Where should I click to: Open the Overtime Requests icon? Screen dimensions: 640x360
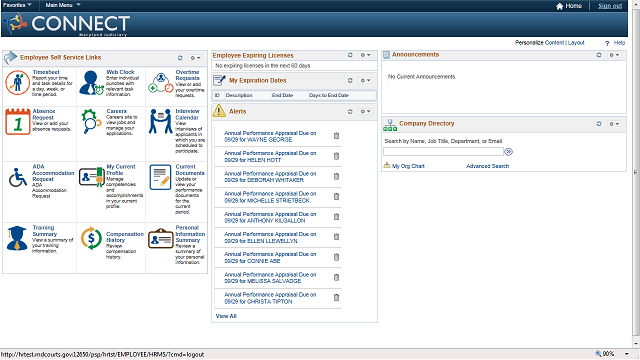161,83
